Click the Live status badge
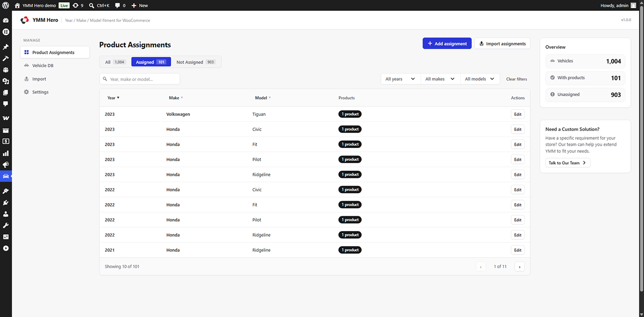The image size is (644, 317). coord(64,5)
